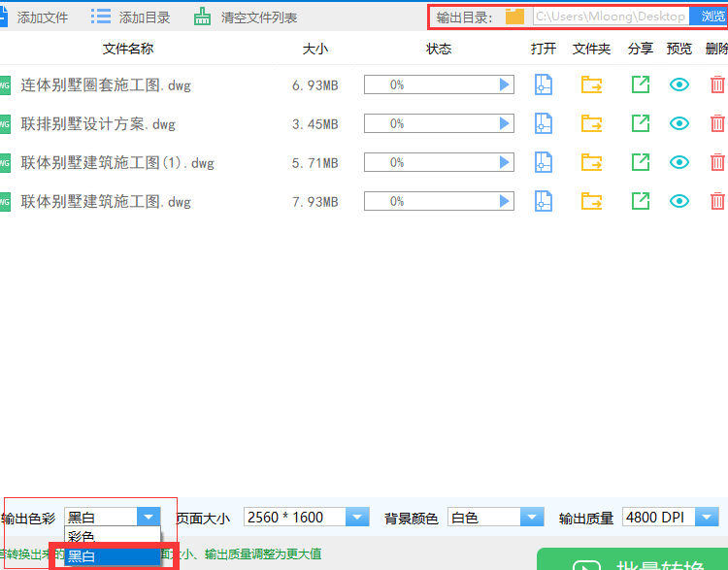Open the 背景颜色 白色 dropdown
Viewport: 728px width, 570px height.
(495, 517)
